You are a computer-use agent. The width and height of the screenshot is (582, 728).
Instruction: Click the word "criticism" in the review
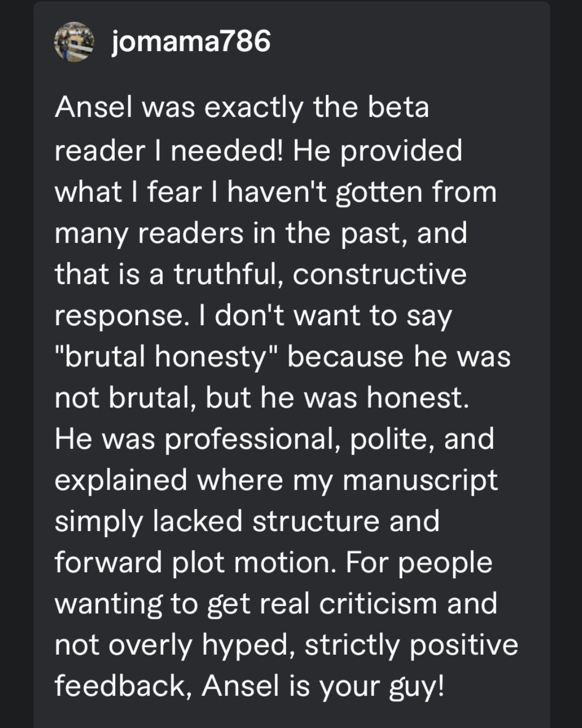[378, 604]
